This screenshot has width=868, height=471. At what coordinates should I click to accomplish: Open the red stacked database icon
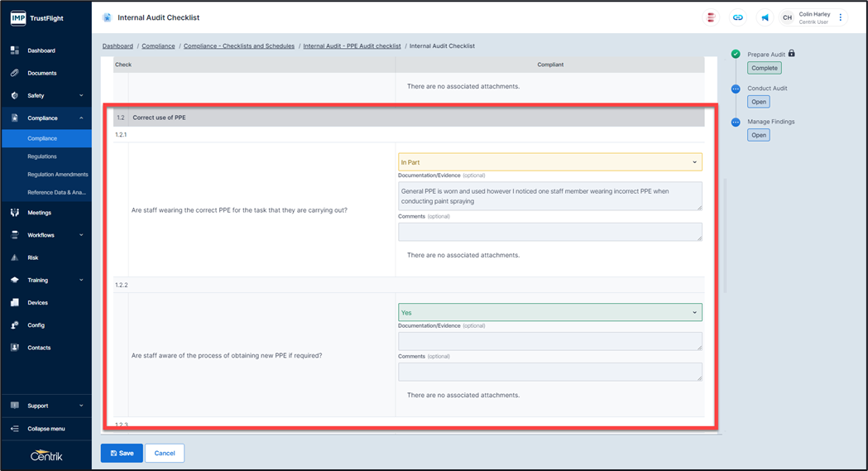tap(711, 17)
